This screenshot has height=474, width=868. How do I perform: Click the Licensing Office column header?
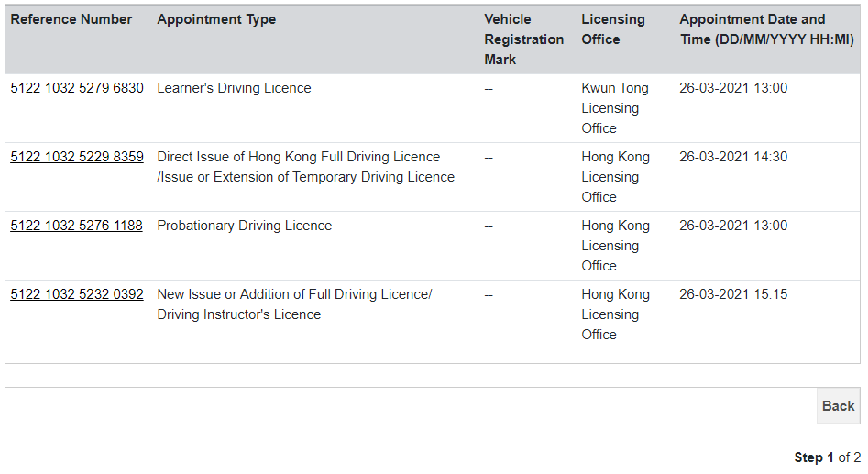[613, 29]
